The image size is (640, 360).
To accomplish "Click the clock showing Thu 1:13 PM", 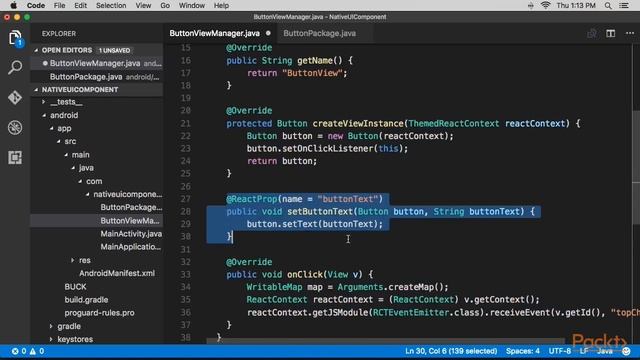I will pos(576,5).
